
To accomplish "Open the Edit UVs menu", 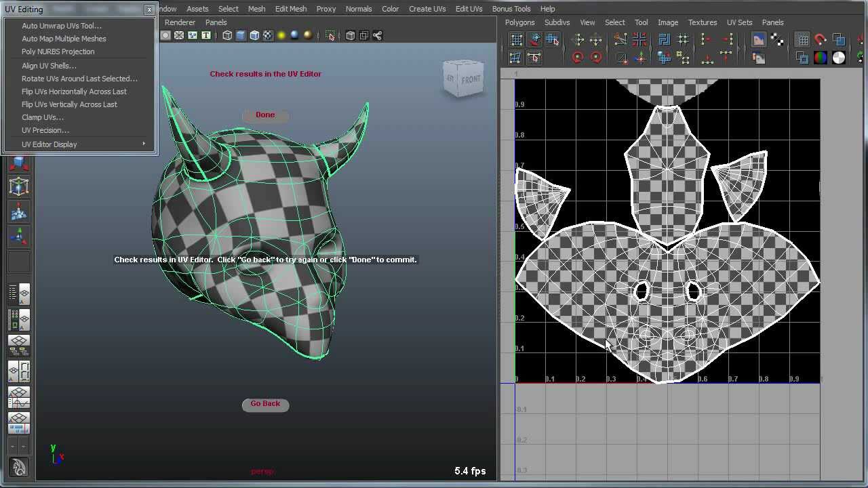I will (469, 9).
